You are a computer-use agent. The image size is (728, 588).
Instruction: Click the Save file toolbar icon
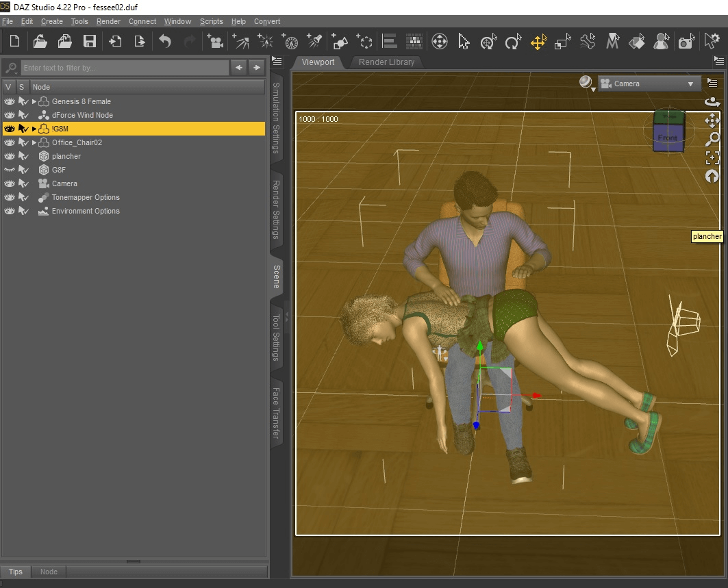click(90, 42)
